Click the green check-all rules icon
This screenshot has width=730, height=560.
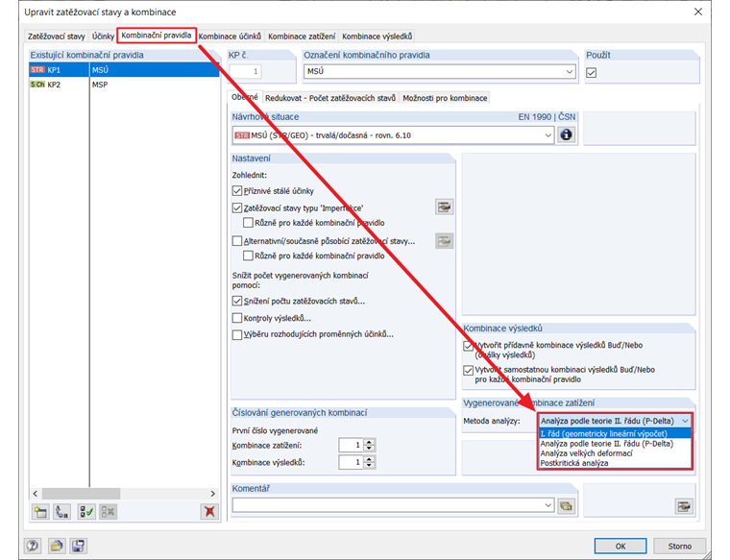coord(86,512)
